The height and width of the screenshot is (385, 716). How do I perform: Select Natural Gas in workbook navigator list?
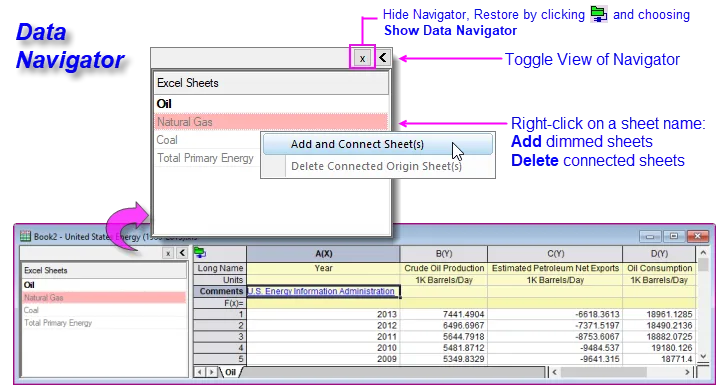click(104, 297)
